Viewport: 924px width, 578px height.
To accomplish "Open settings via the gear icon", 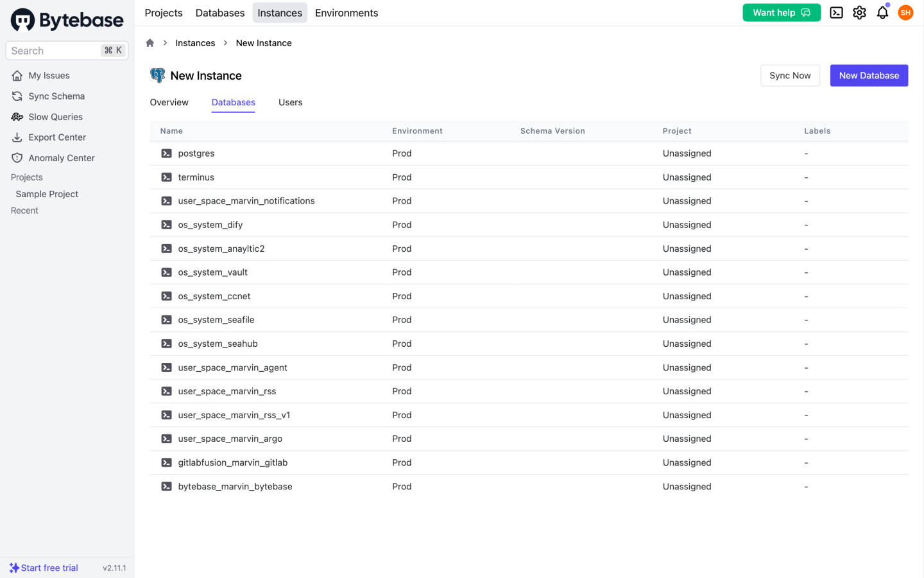I will pos(859,13).
